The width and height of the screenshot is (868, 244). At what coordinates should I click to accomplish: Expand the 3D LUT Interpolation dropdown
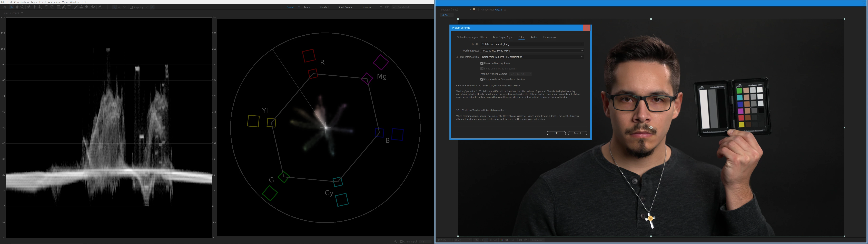pyautogui.click(x=532, y=57)
